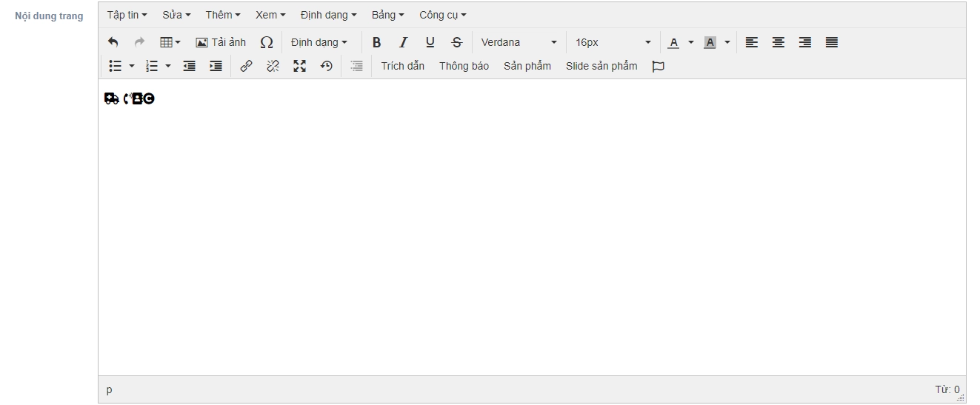Image resolution: width=980 pixels, height=405 pixels.
Task: Toggle Bold formatting
Action: click(x=376, y=42)
